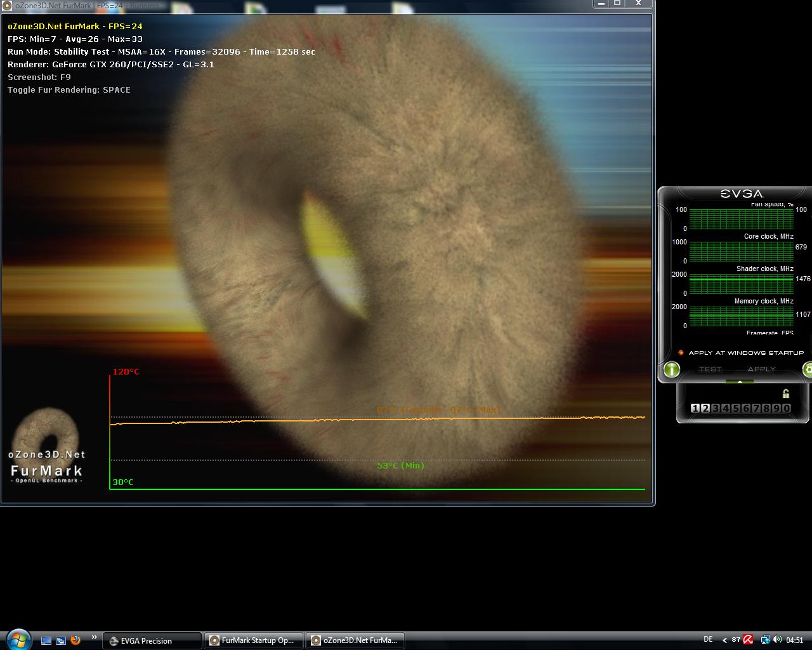The image size is (812, 650).
Task: Select profile slot 8 in EVGA Precision
Action: pos(766,408)
